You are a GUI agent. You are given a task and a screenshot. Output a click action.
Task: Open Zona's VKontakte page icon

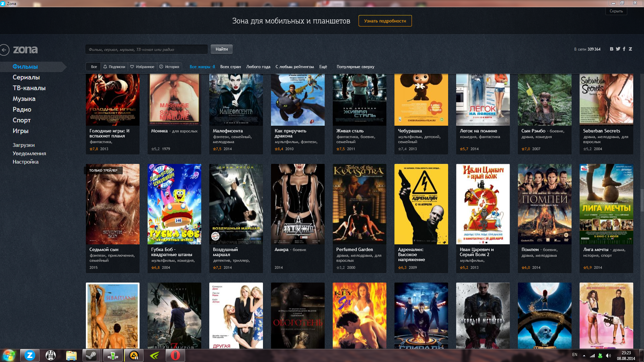(x=611, y=49)
